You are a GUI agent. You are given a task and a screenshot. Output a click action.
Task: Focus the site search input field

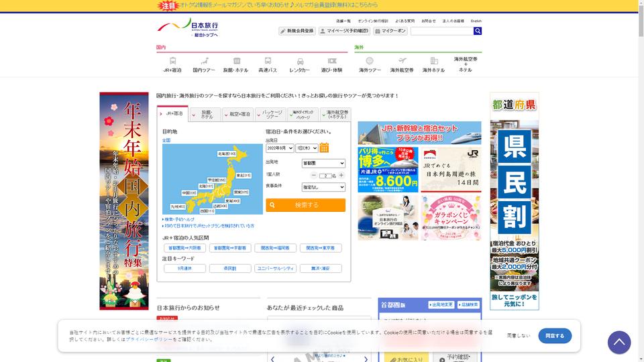pos(442,32)
